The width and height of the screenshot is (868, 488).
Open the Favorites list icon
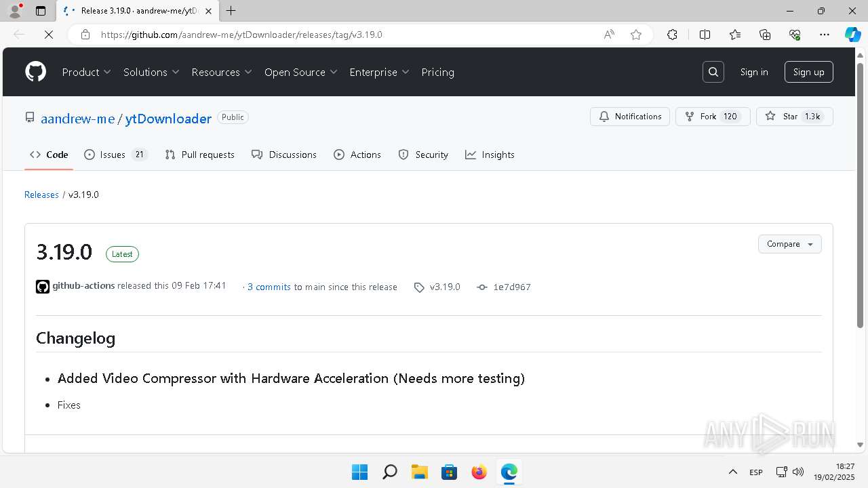pyautogui.click(x=735, y=35)
